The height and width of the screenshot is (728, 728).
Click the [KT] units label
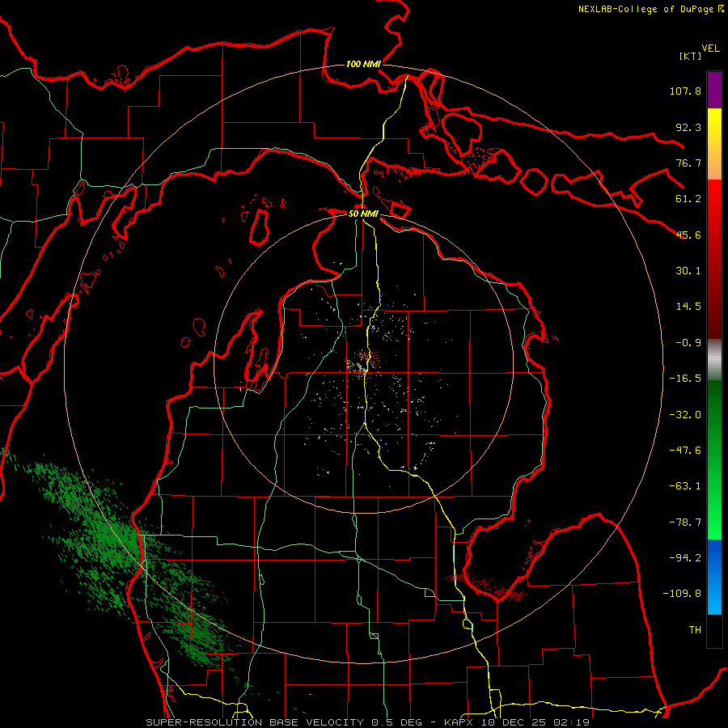click(x=691, y=56)
